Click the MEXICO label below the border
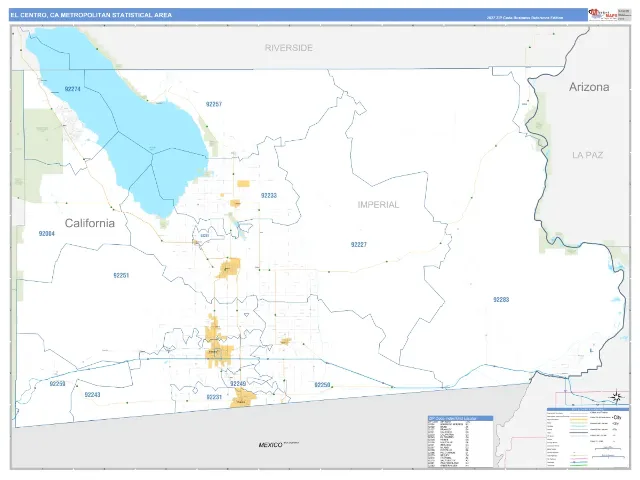This screenshot has height=480, width=640. click(x=270, y=445)
